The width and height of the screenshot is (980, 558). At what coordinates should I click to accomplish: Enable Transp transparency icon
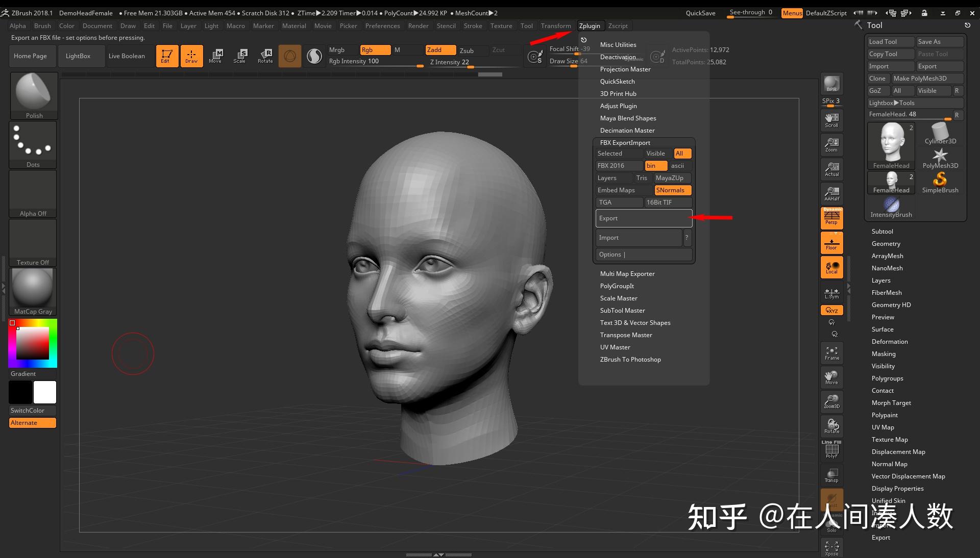point(831,475)
